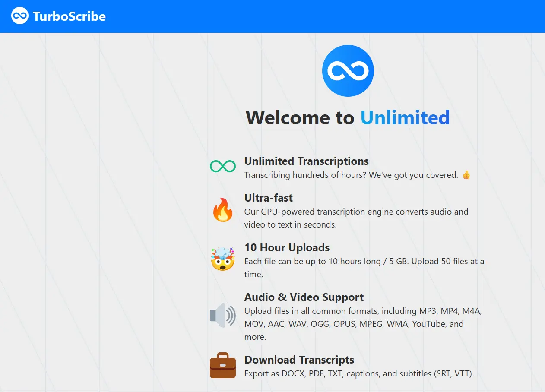Viewport: 545px width, 392px height.
Task: Click the 'Each file can be up to 10 hours' text
Action: (x=364, y=268)
